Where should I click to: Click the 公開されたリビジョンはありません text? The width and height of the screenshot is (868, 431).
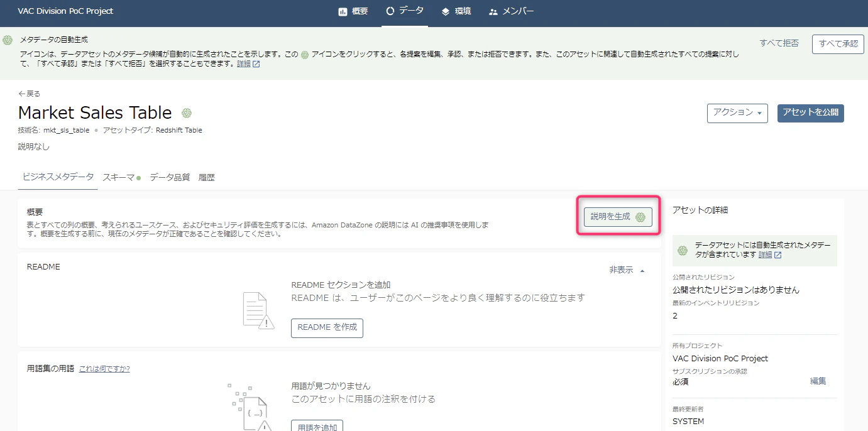(x=736, y=290)
